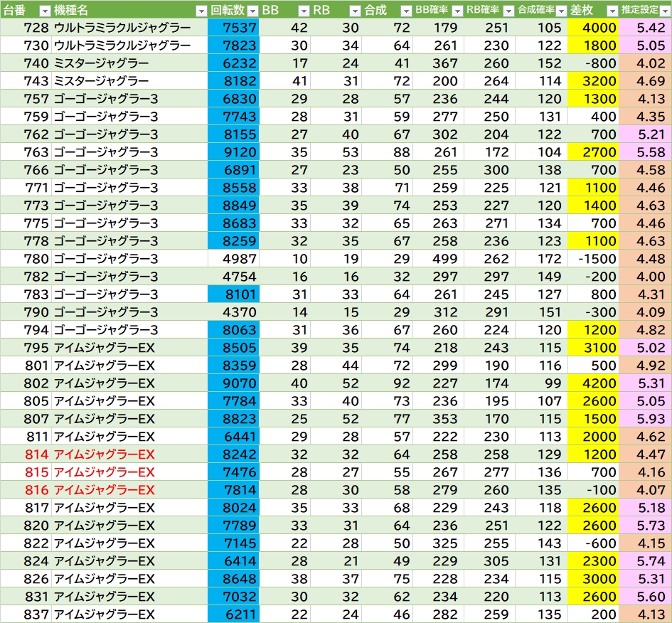The image size is (672, 623).
Task: Click red アイムジャグラーEX in row 816
Action: point(104,490)
